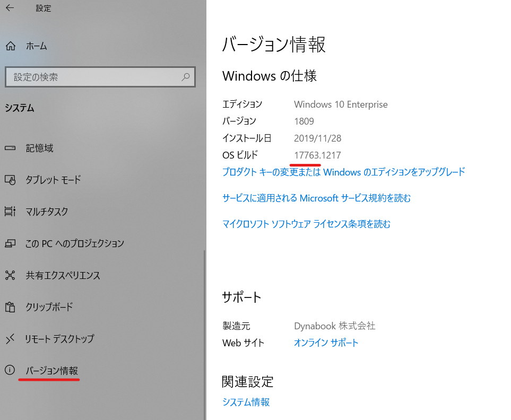Click the sidebar vertical scrollbar

[204, 335]
